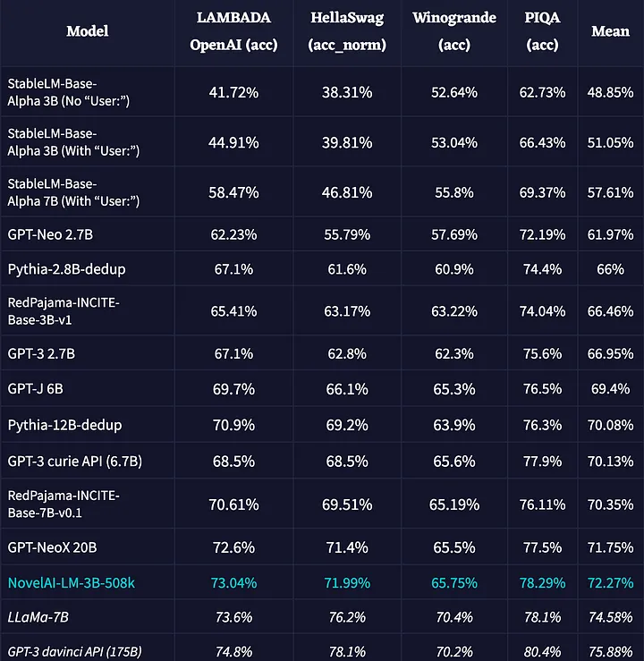This screenshot has width=644, height=661.
Task: Click the 80.4% PIQA value for davinci
Action: pyautogui.click(x=542, y=652)
